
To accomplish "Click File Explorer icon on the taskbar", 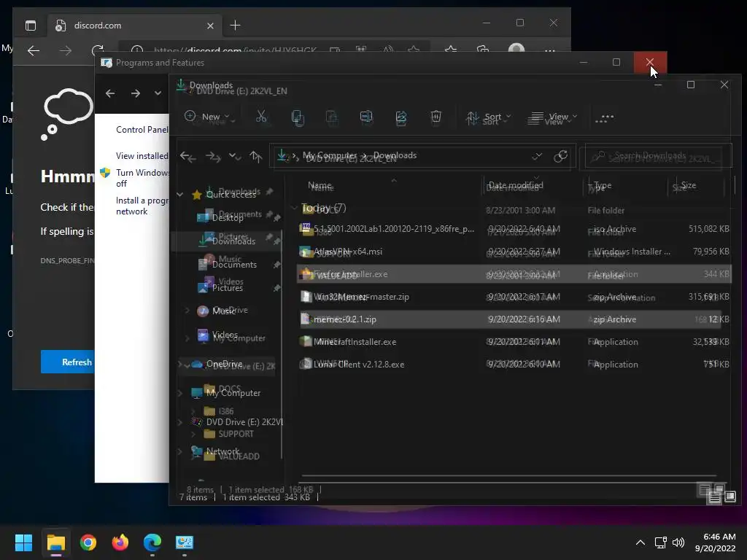I will [x=56, y=542].
